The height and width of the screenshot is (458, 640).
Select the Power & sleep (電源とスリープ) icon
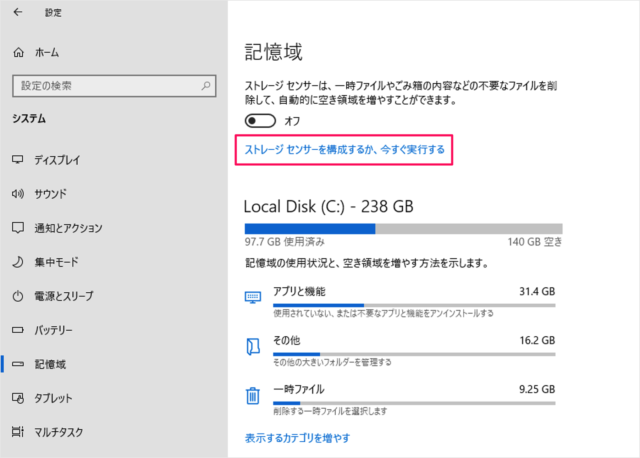tap(18, 296)
